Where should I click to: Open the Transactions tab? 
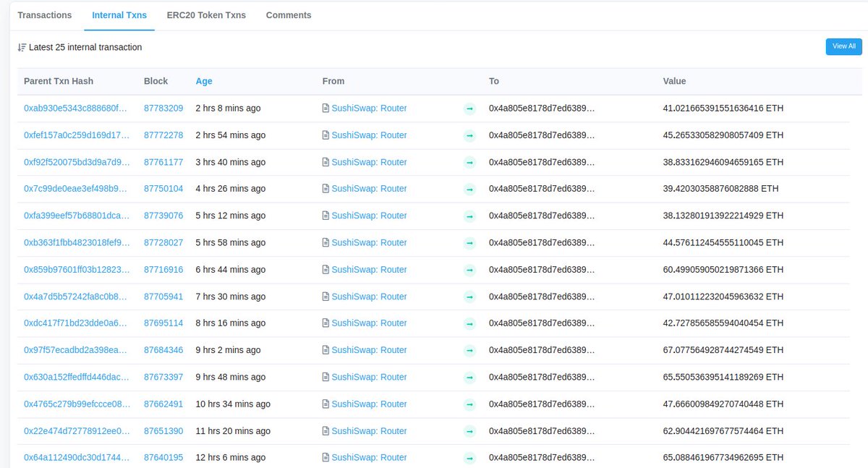pyautogui.click(x=45, y=15)
